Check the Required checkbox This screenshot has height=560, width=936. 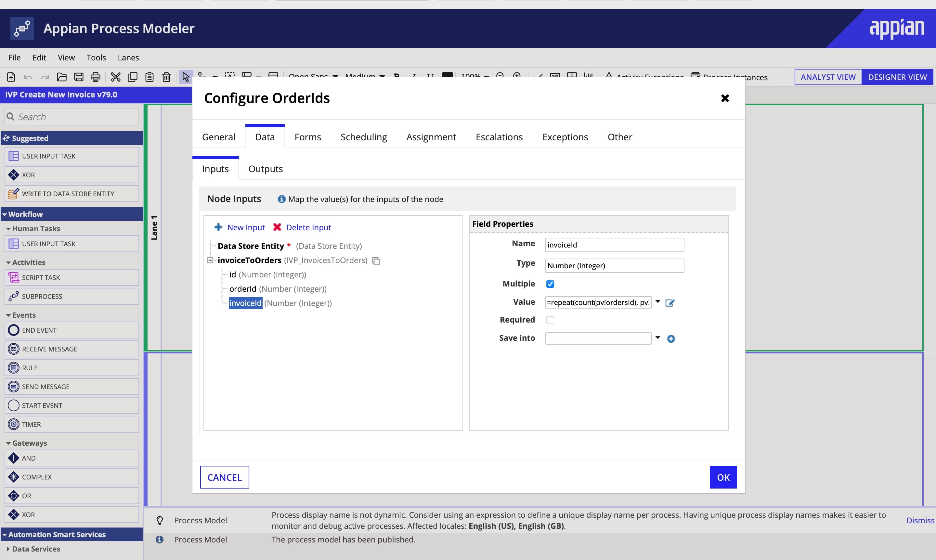click(x=550, y=320)
